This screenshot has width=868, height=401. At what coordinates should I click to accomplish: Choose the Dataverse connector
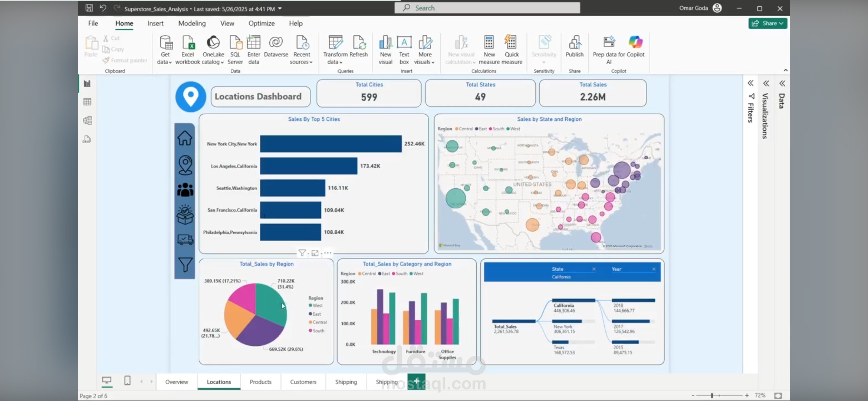pyautogui.click(x=276, y=46)
